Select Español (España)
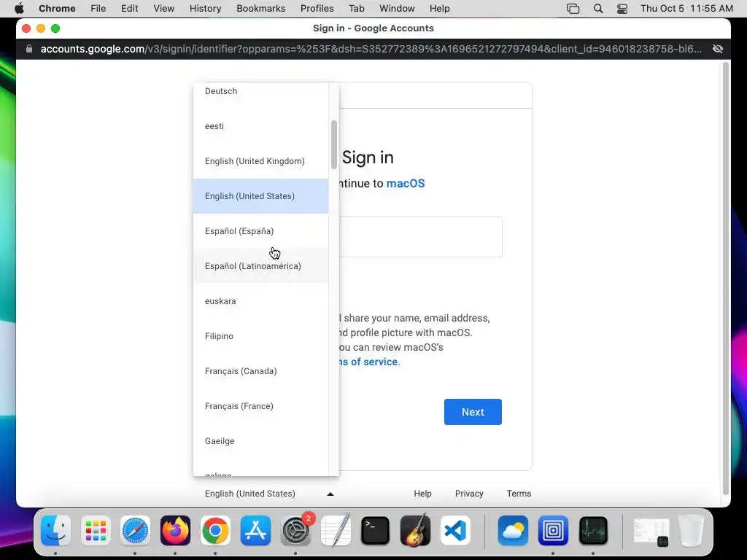 tap(260, 231)
